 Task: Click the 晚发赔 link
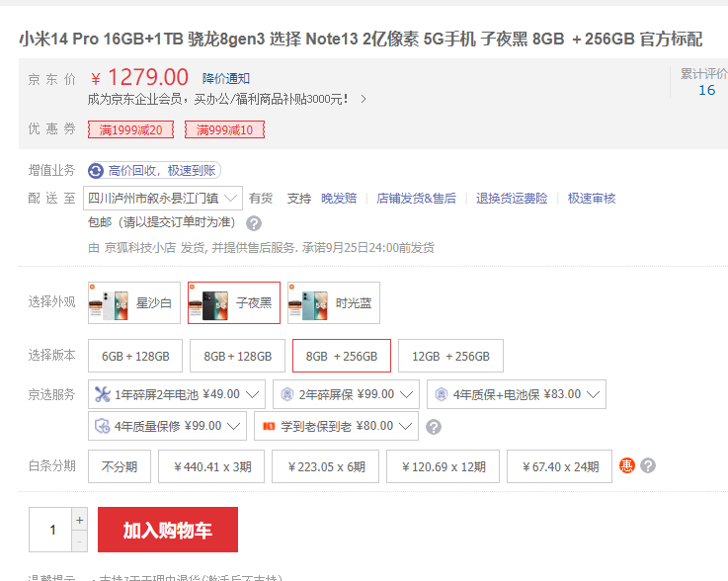[x=339, y=199]
